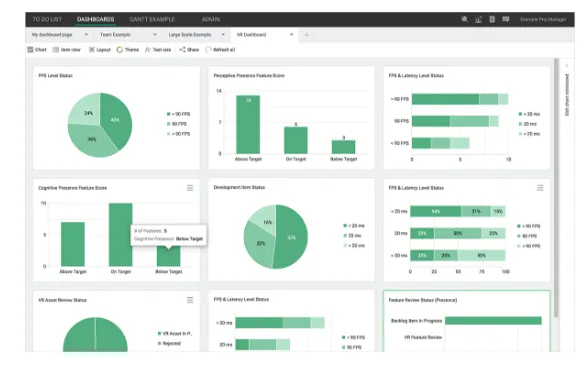Viewport: 588px width, 381px height.
Task: Toggle <20 ms legend in Development Item Status
Action: (354, 226)
